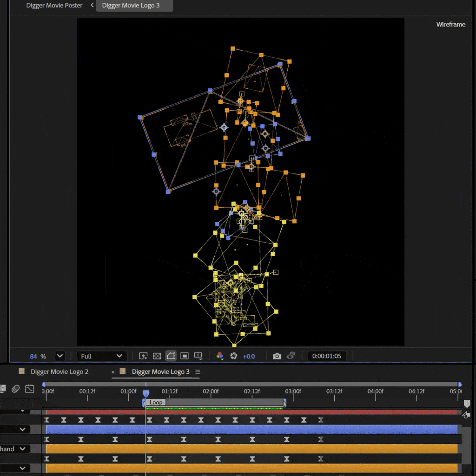
Task: Open the Fast Previews options icon
Action: 143,356
